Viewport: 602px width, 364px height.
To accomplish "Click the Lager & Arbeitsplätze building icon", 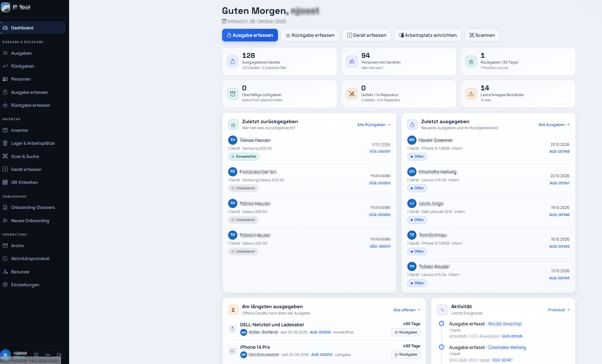I will 5,143.
